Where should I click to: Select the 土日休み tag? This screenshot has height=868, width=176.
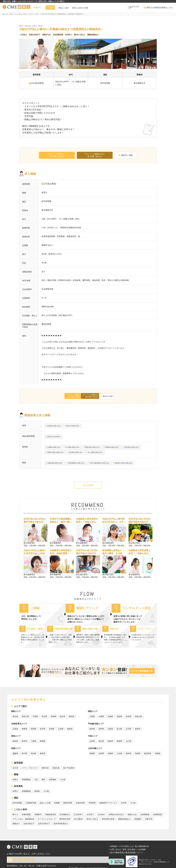[x=23, y=35]
